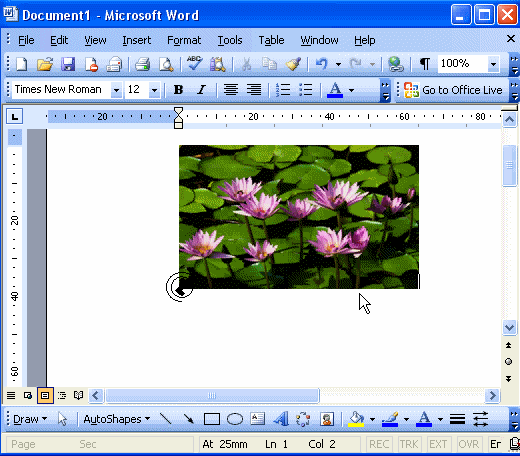Viewport: 520px width, 456px height.
Task: Expand the font name dropdown
Action: click(x=116, y=90)
